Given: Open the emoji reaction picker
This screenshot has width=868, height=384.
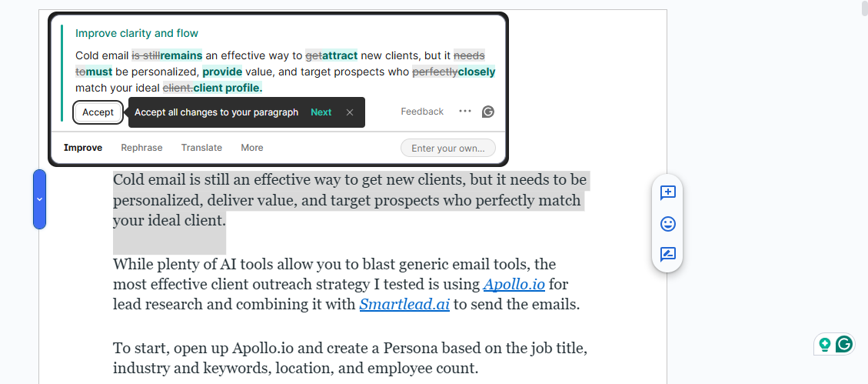Looking at the screenshot, I should click(x=668, y=224).
